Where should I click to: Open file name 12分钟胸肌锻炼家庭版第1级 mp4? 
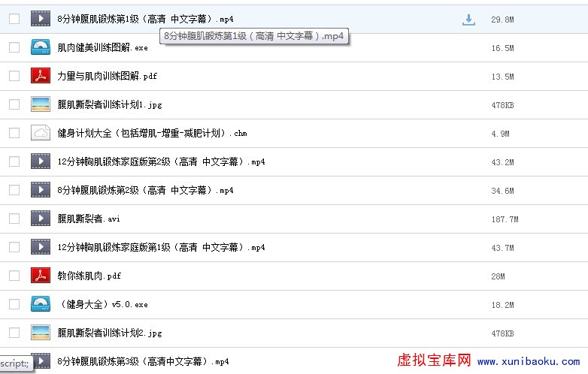(x=161, y=248)
